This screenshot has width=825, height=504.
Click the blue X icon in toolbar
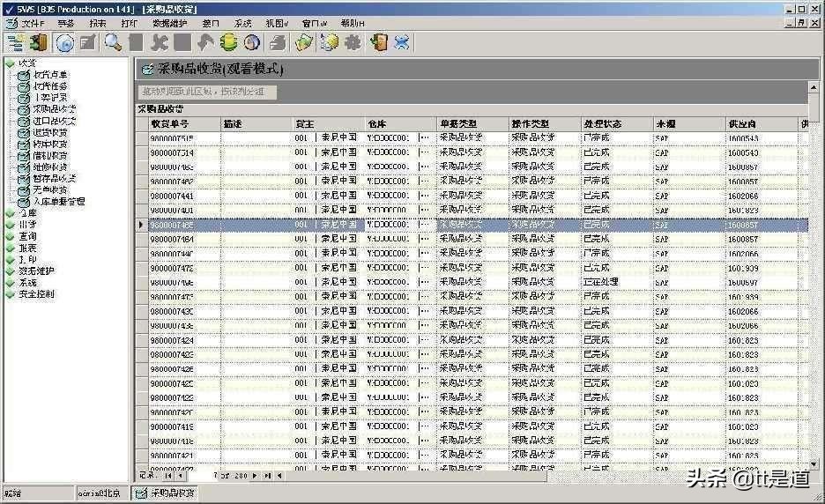402,42
